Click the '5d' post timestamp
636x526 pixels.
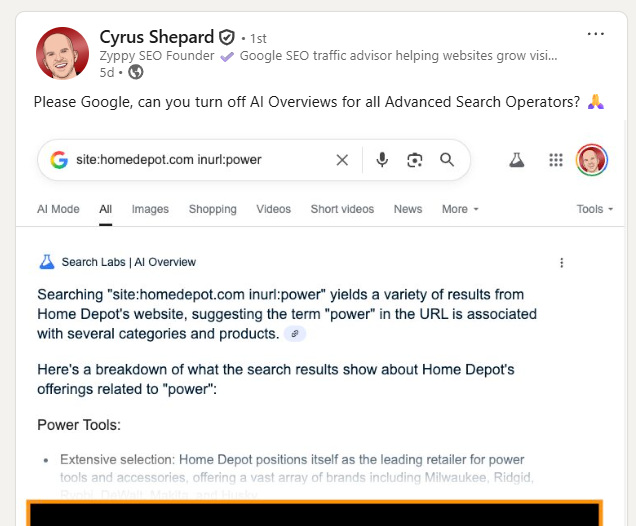[x=107, y=73]
